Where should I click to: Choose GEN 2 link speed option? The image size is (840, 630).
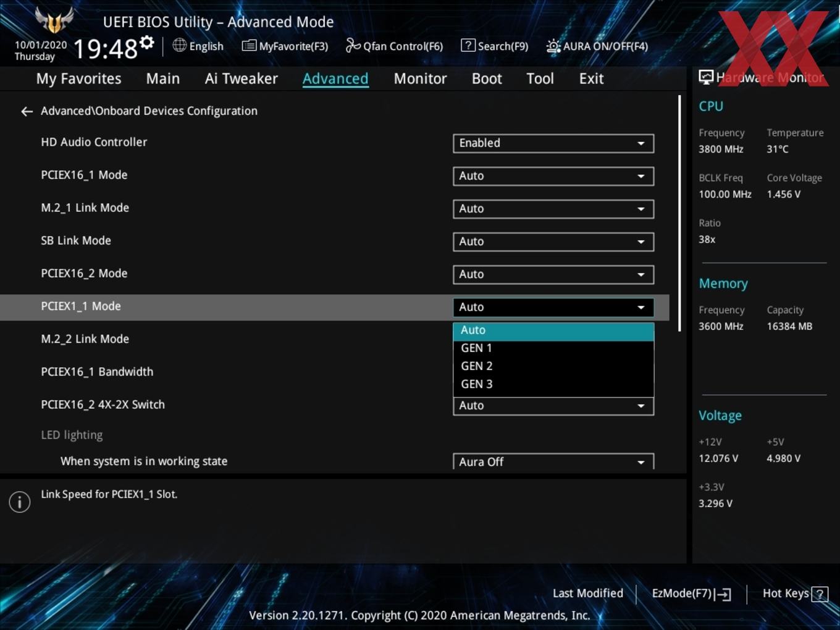click(553, 366)
